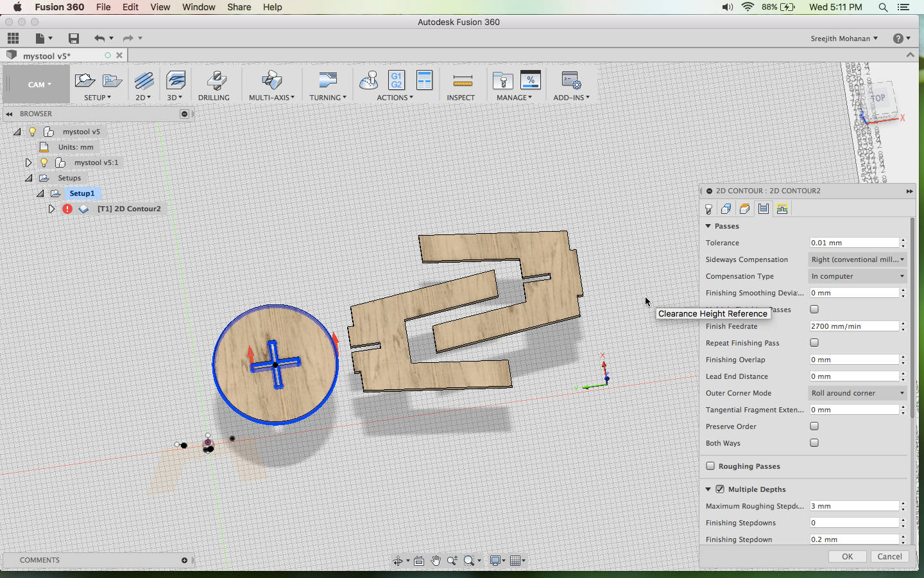Select the 3D milling icon
Viewport: 924px width, 578px height.
pyautogui.click(x=175, y=81)
